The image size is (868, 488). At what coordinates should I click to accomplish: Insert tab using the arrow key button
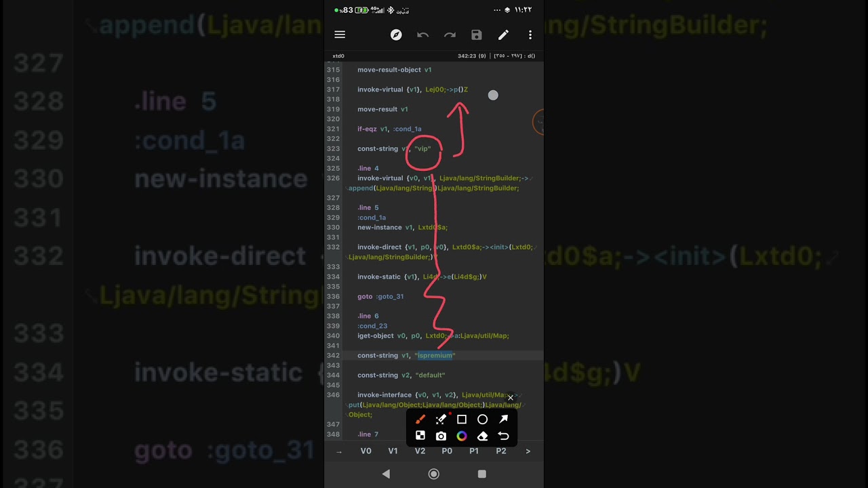click(x=339, y=451)
